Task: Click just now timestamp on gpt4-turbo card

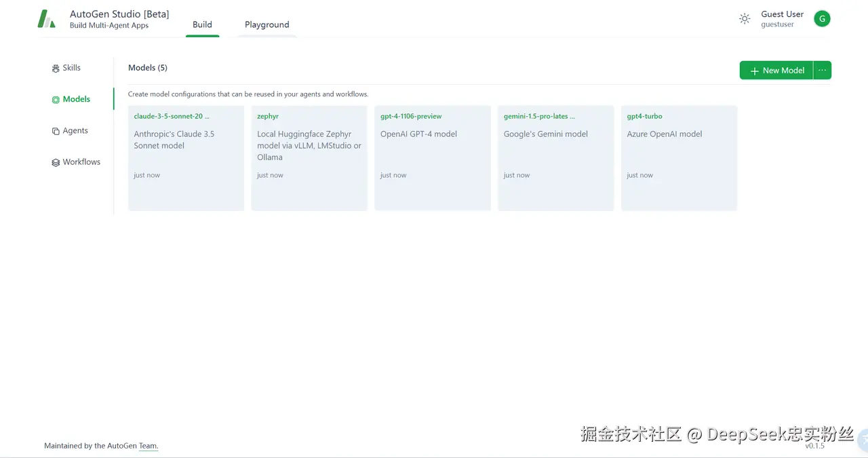Action: 640,175
